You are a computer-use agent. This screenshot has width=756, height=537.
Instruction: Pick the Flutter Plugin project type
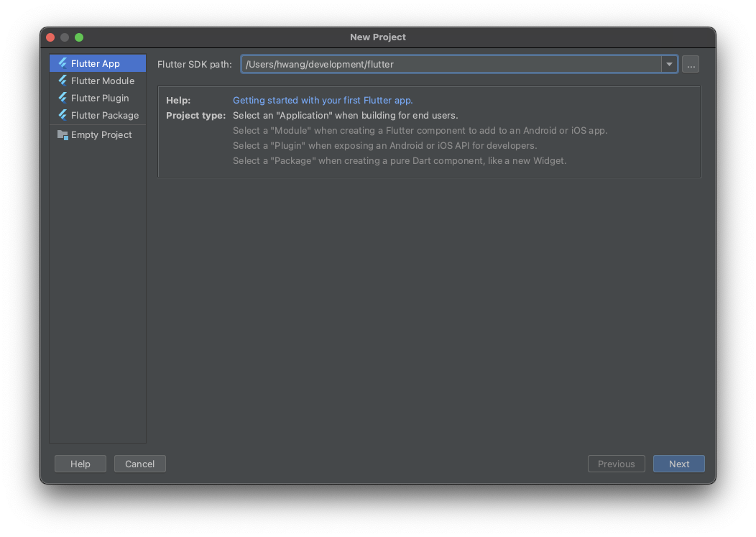pos(98,98)
